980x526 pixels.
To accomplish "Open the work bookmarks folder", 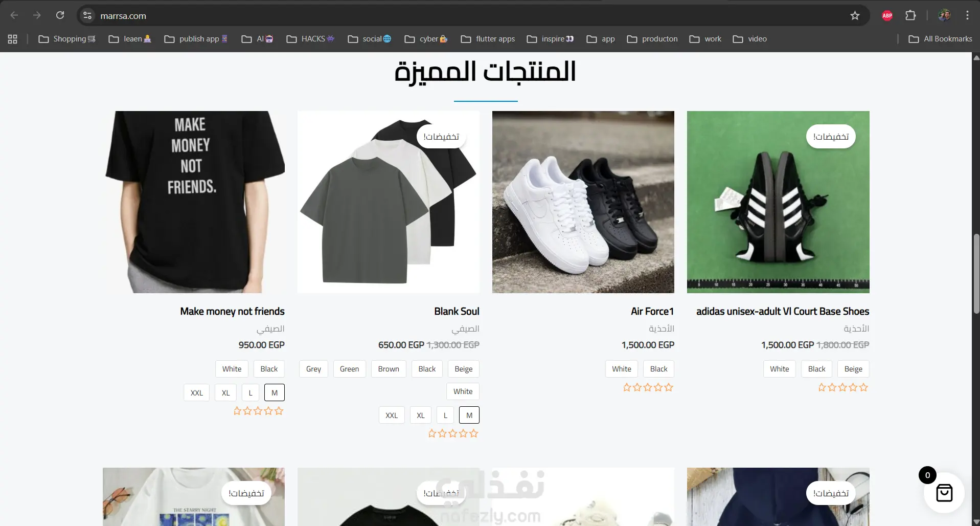I will (705, 39).
